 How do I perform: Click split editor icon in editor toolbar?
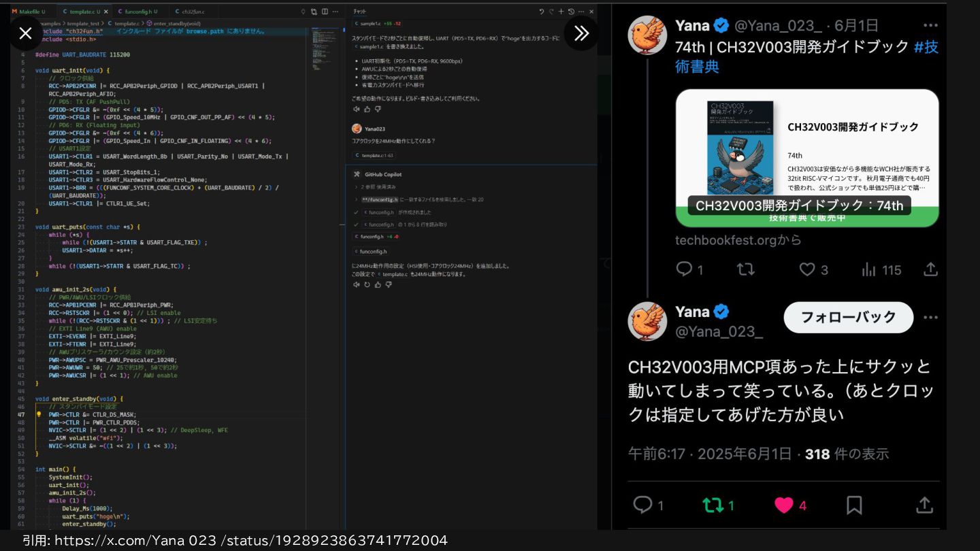tap(325, 12)
